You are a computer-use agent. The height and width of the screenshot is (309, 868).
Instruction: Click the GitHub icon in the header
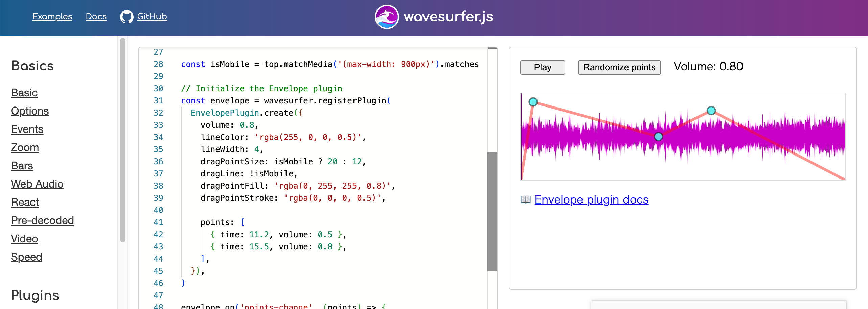[127, 16]
